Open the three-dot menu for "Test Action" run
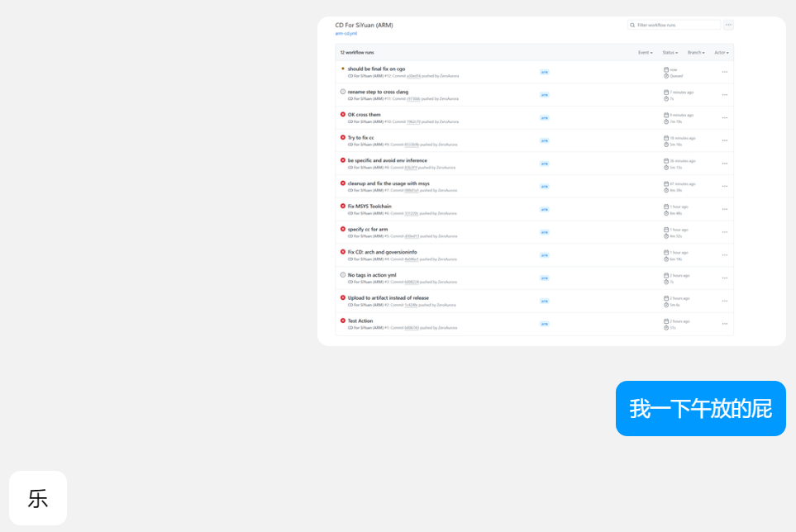The image size is (796, 532). pos(725,324)
